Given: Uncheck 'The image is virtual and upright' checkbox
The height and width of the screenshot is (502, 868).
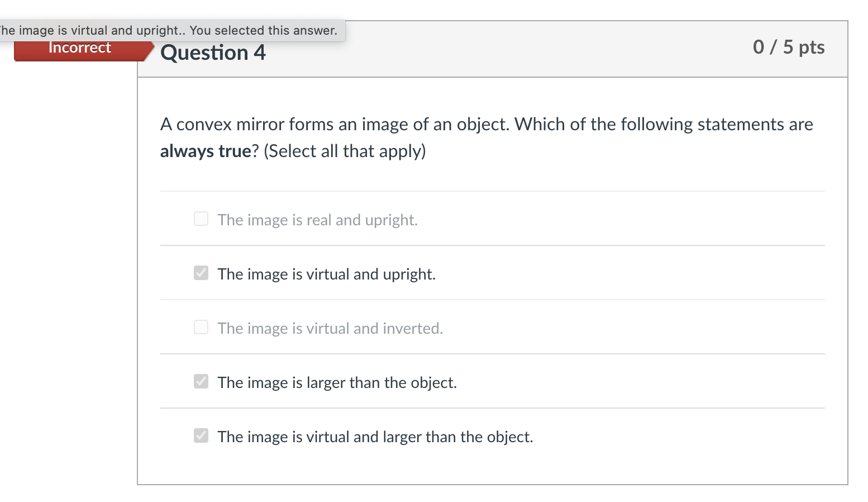Looking at the screenshot, I should pyautogui.click(x=201, y=273).
